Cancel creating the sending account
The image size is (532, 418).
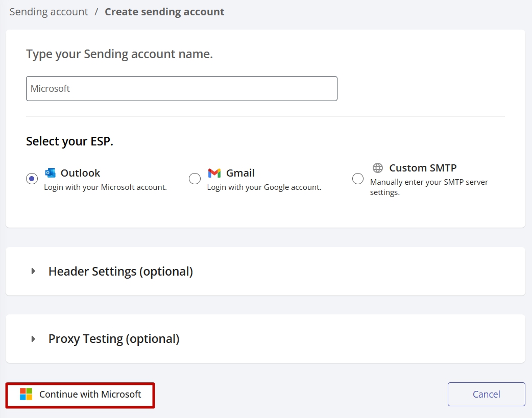click(x=486, y=394)
